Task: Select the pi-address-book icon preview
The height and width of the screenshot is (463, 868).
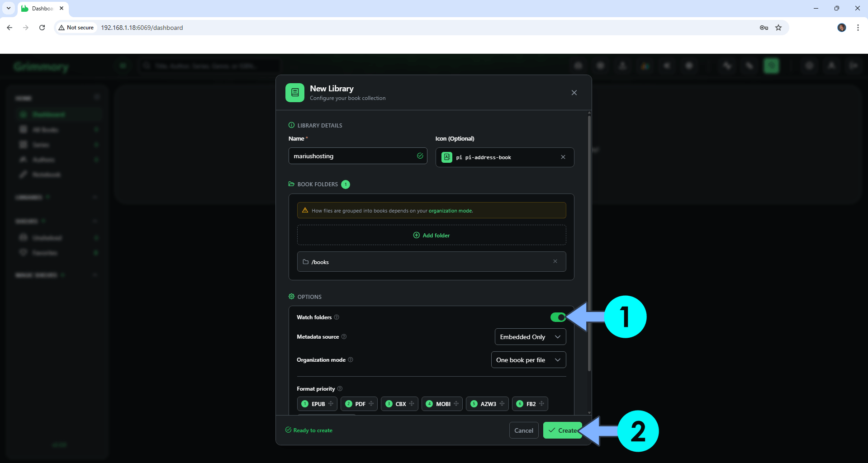Action: 446,157
